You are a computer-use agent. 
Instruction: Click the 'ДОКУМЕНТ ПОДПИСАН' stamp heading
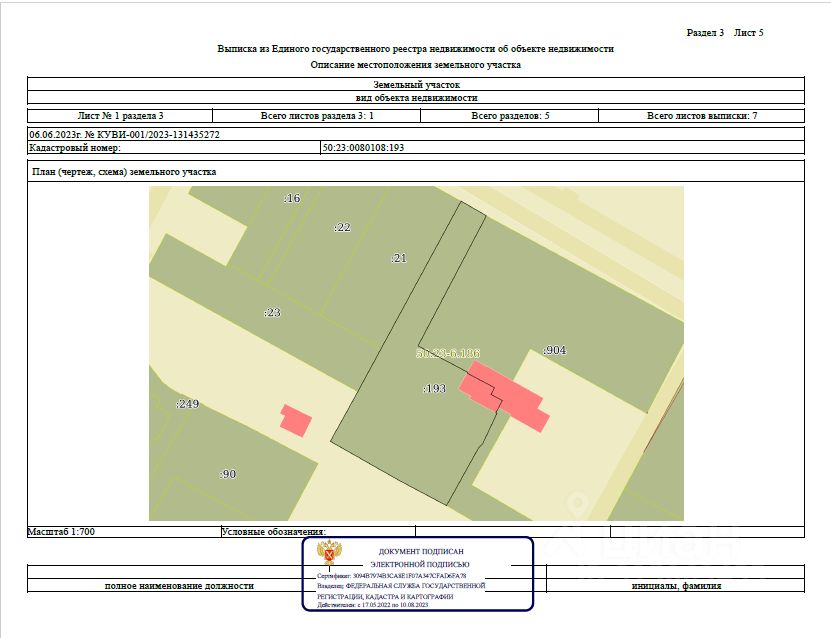421,552
